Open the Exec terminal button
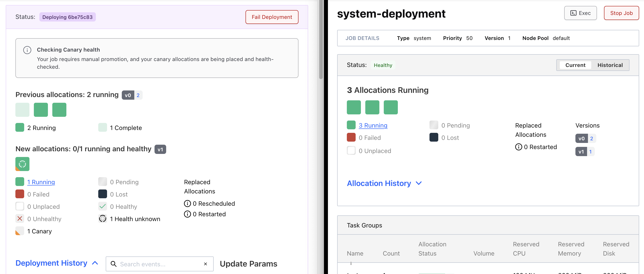 (x=580, y=13)
